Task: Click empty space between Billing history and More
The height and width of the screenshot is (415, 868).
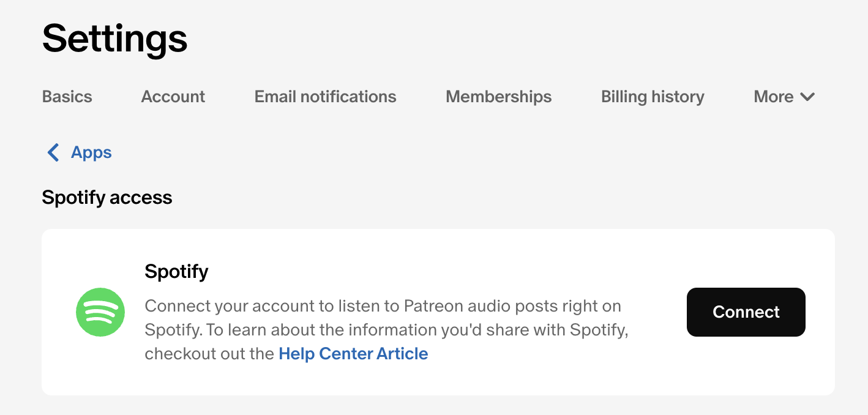Action: pos(729,97)
